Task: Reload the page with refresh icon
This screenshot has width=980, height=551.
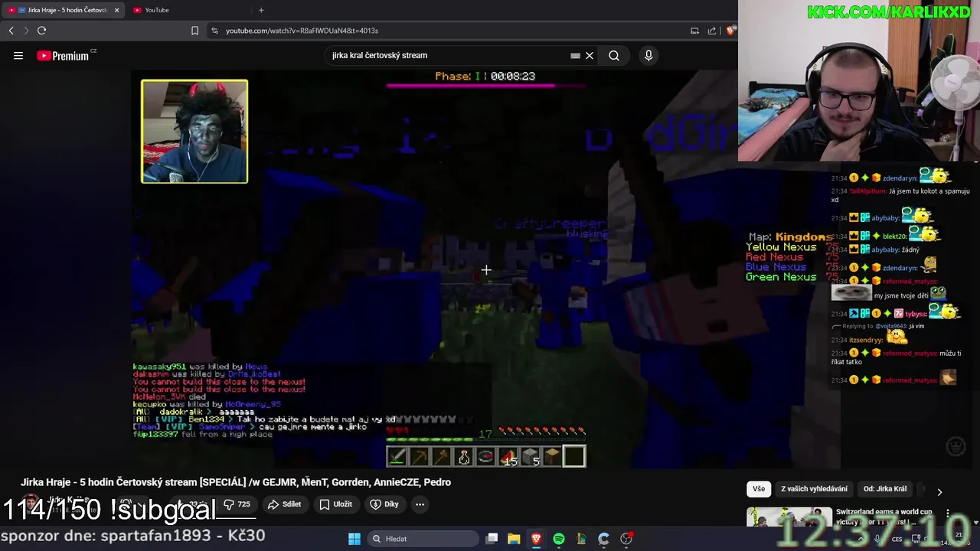Action: [x=41, y=31]
